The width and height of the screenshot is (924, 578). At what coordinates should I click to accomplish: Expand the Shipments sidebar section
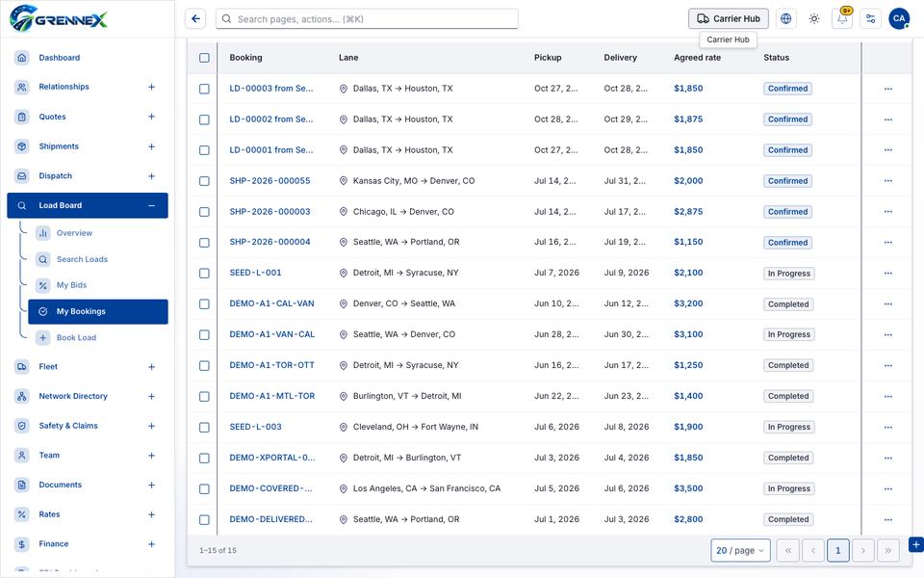tap(151, 146)
